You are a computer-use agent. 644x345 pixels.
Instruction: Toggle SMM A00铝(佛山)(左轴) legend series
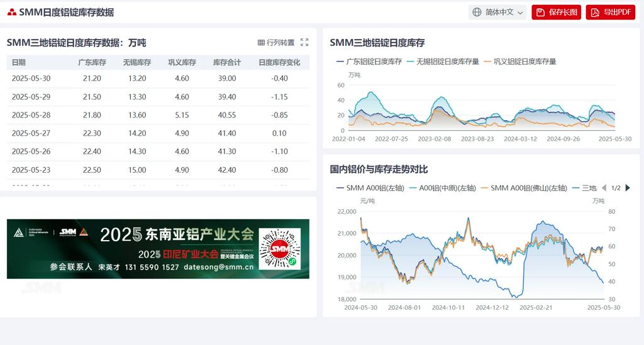[524, 188]
